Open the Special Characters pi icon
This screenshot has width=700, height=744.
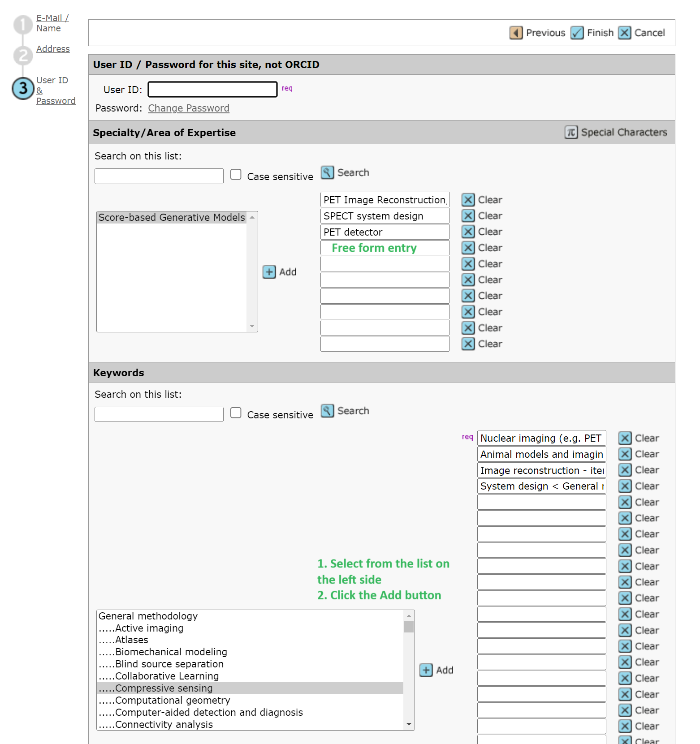tap(571, 132)
